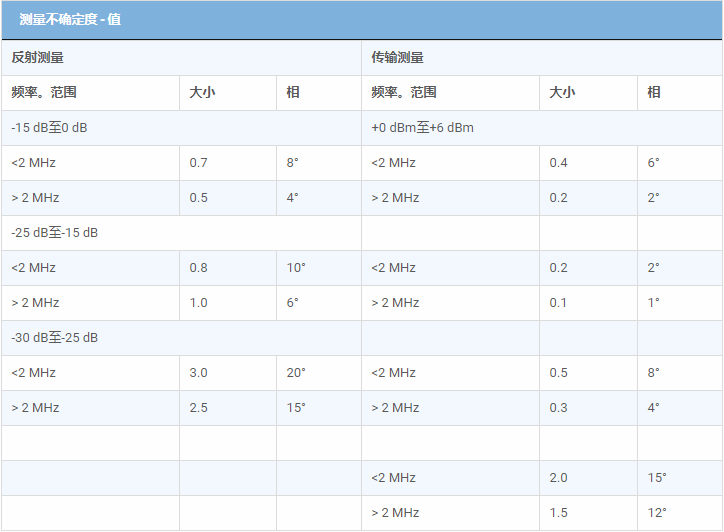Select the 1.5 magnitude value cell
724x532 pixels.
558,513
